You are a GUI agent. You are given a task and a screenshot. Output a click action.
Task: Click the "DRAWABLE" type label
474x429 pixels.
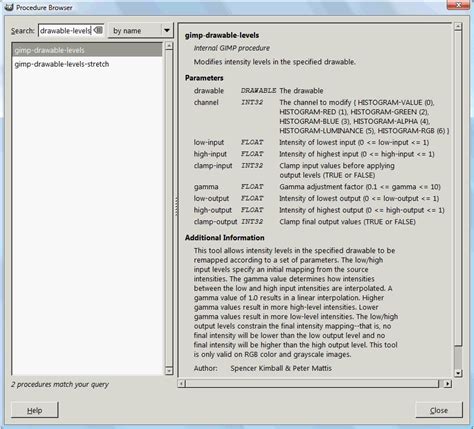(x=258, y=91)
